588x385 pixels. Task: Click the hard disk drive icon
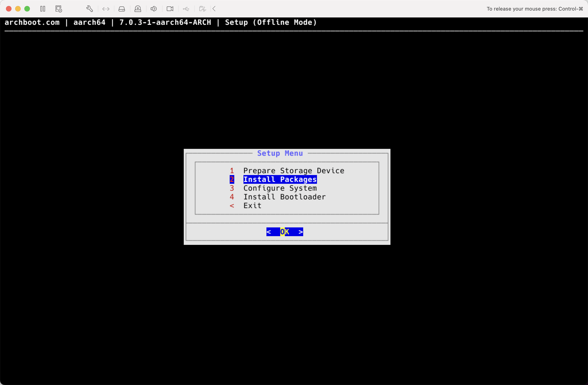coord(122,9)
